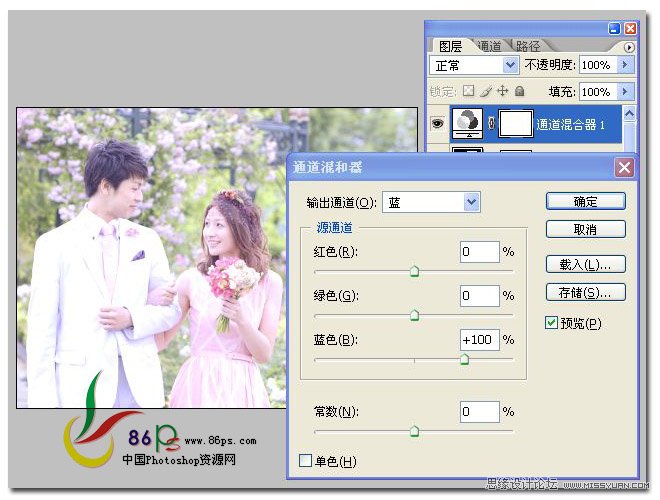Click the lock transparent pixels icon
Image resolution: width=660 pixels, height=500 pixels.
(468, 90)
